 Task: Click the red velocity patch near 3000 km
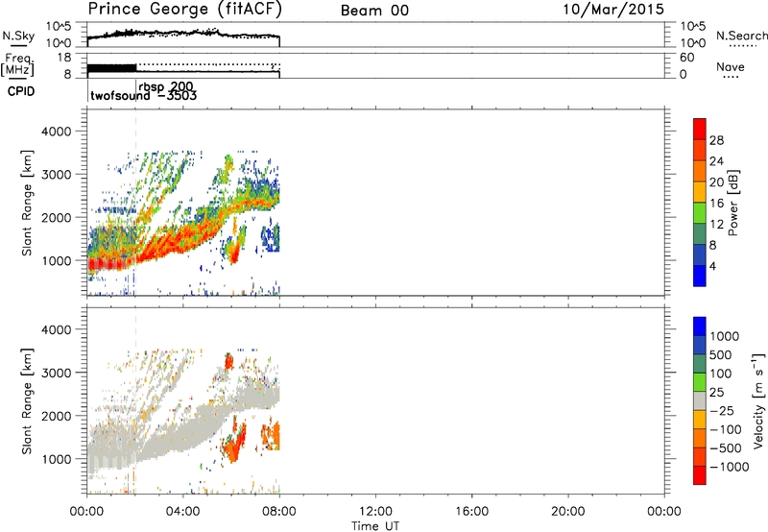[228, 361]
